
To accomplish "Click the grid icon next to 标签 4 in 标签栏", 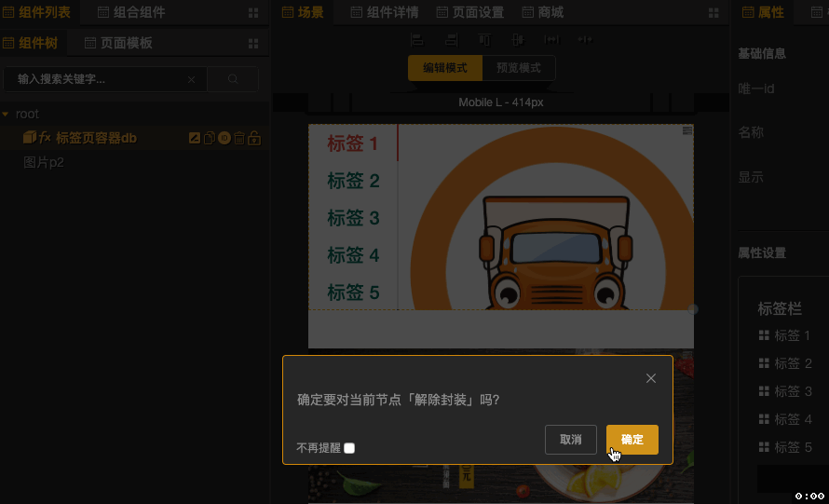I will pyautogui.click(x=764, y=419).
